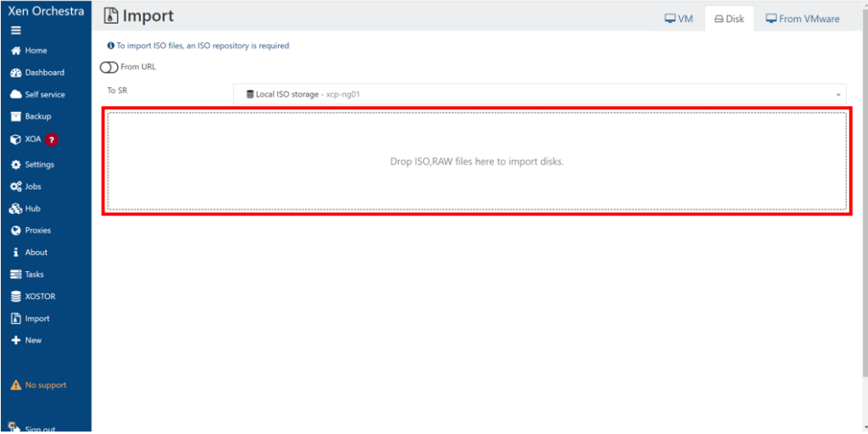Click the Sign out link
Viewport: 868px width, 434px height.
34,428
